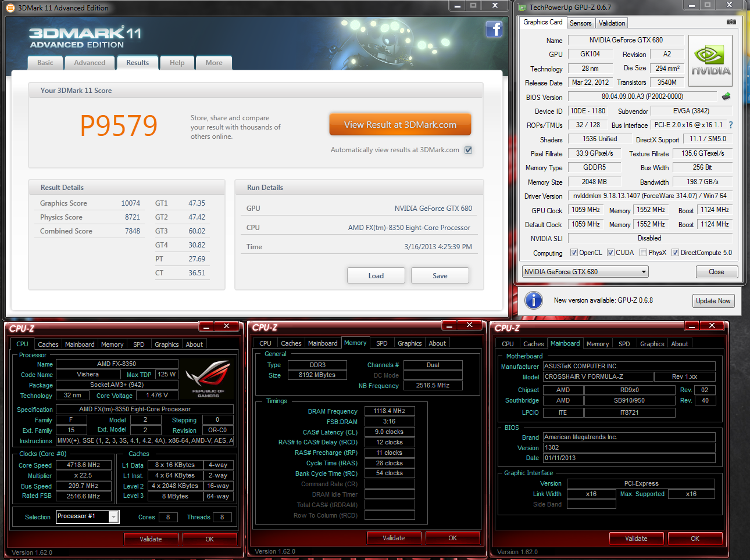Click the Physics Score value 8721
Viewport: 750px width, 560px height.
[x=133, y=217]
